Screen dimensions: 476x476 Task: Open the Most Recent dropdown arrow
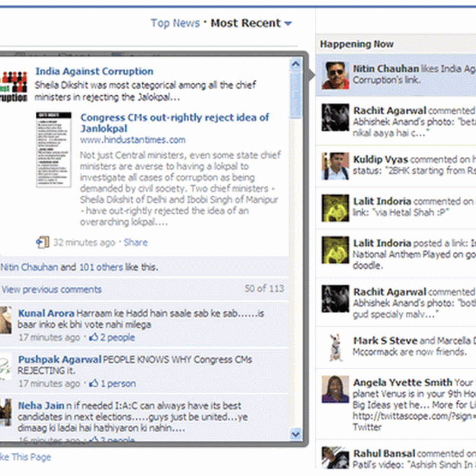288,23
